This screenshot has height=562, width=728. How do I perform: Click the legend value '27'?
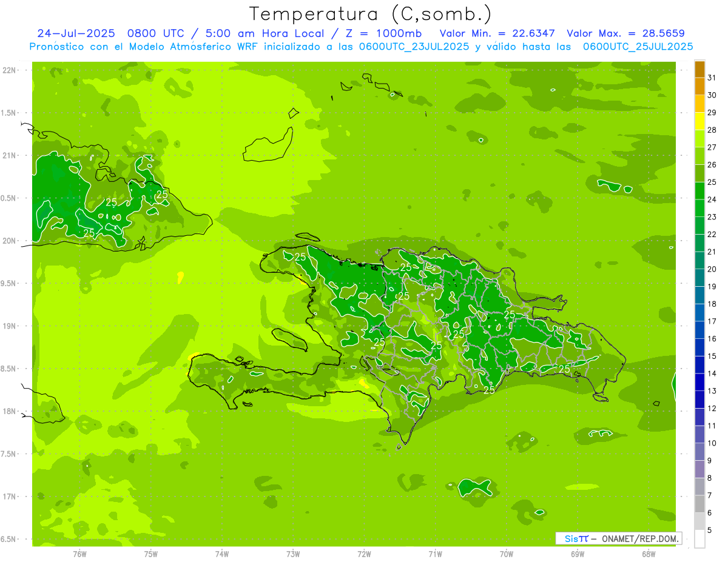click(712, 147)
